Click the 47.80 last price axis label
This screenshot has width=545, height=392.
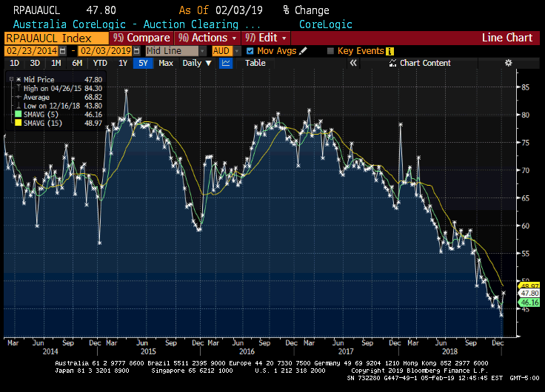point(529,294)
